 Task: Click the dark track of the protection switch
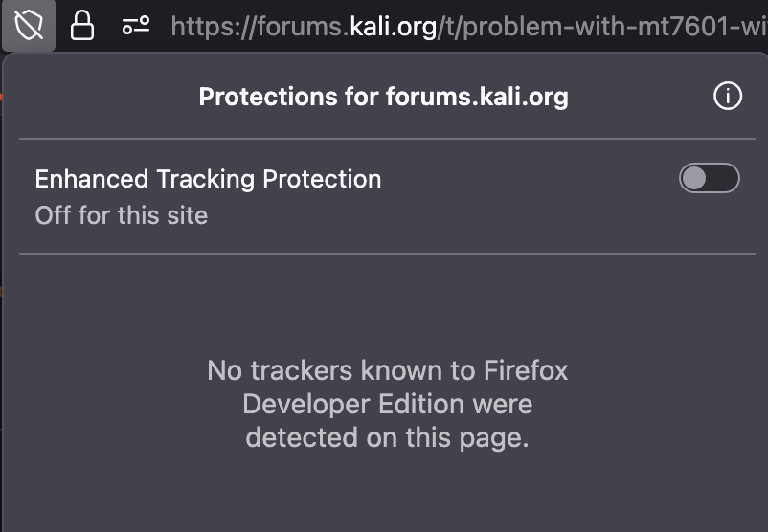722,178
